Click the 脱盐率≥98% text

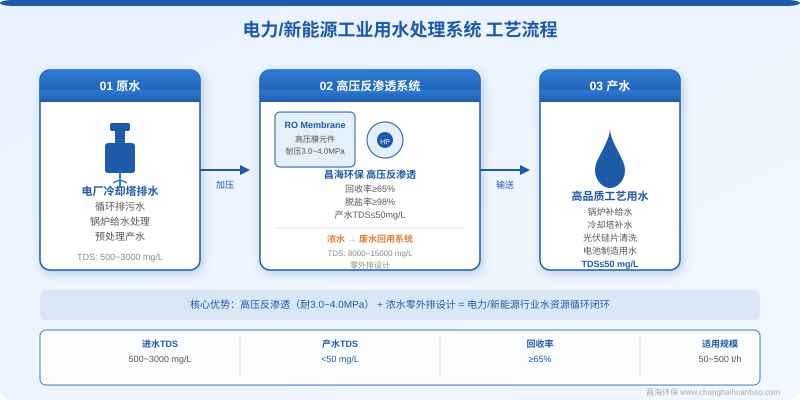coord(370,202)
